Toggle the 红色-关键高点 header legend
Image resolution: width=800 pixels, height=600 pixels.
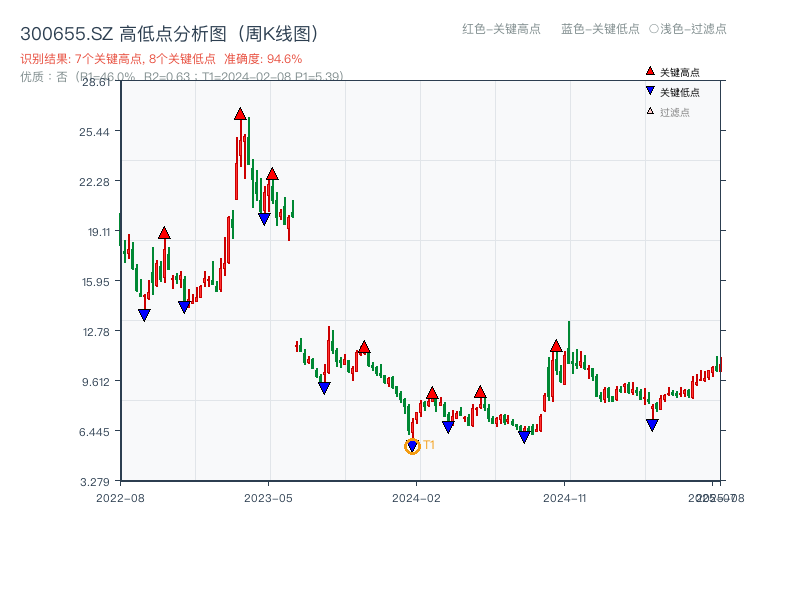501,29
